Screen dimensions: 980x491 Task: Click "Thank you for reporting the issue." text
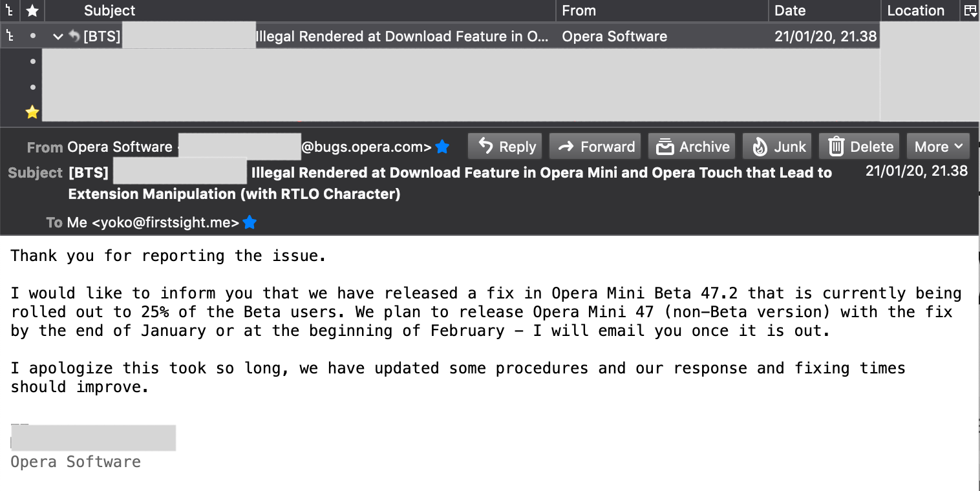click(x=168, y=256)
